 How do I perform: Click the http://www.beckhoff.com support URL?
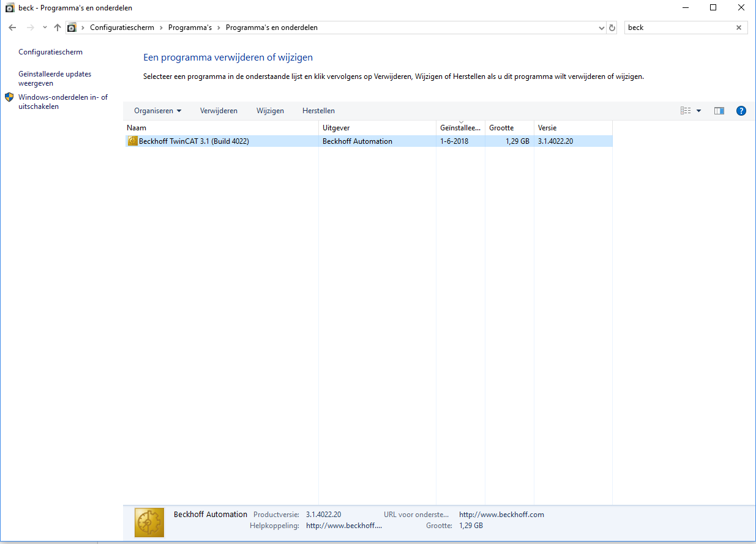click(501, 515)
